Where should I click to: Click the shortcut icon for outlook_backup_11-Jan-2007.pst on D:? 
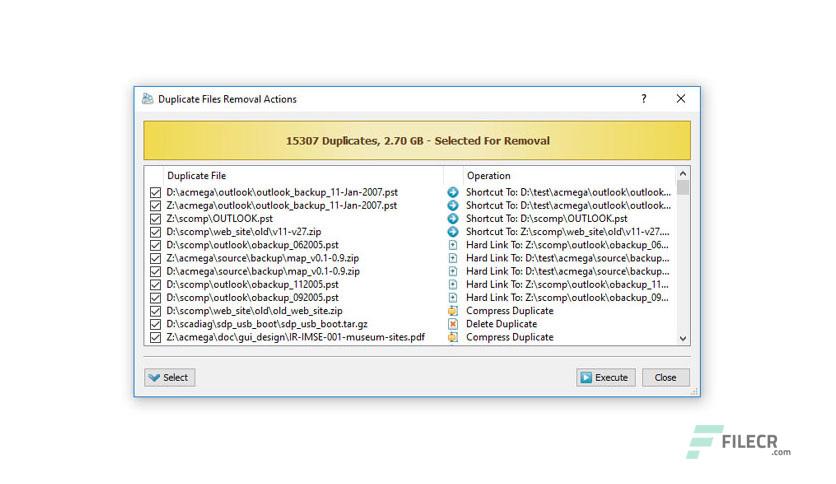453,192
